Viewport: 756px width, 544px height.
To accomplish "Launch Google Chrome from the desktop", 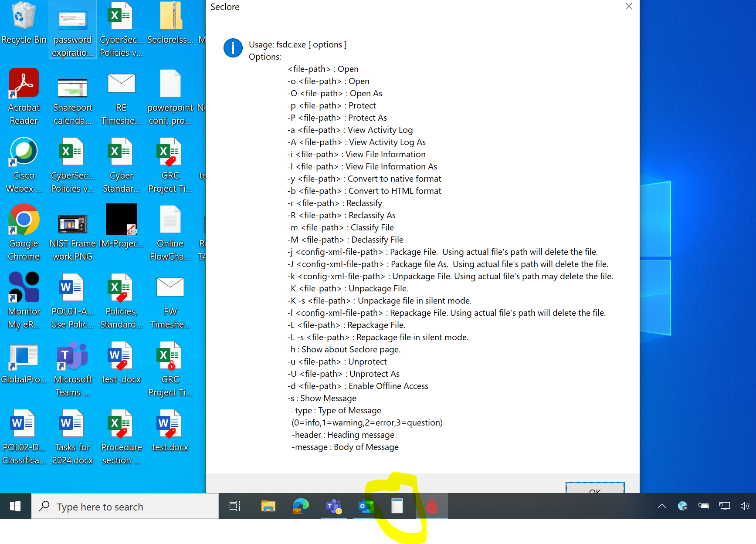I will tap(24, 233).
